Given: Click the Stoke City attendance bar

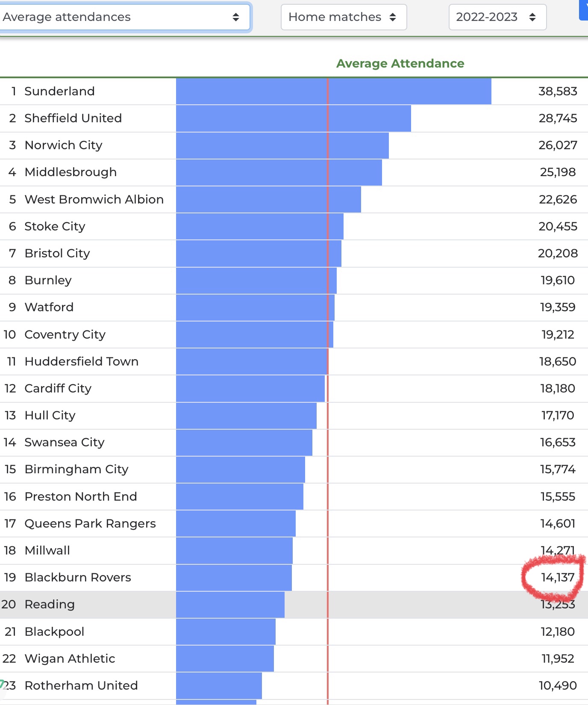Looking at the screenshot, I should coord(259,226).
